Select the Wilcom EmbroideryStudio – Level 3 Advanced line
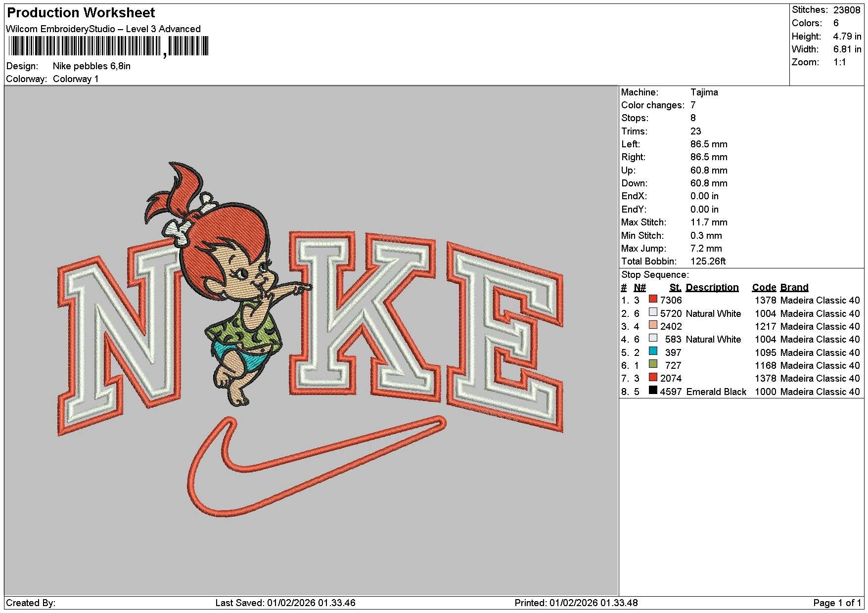This screenshot has height=613, width=868. point(103,29)
